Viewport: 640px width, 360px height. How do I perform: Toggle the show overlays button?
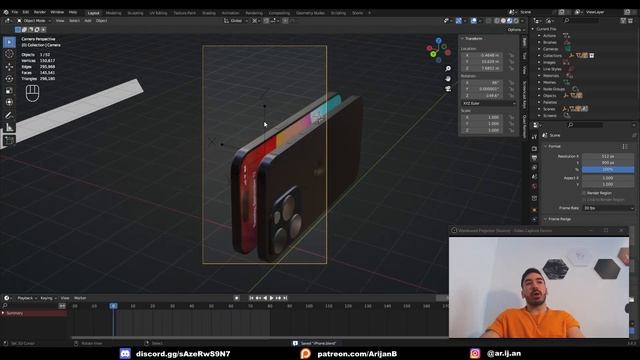coord(473,20)
